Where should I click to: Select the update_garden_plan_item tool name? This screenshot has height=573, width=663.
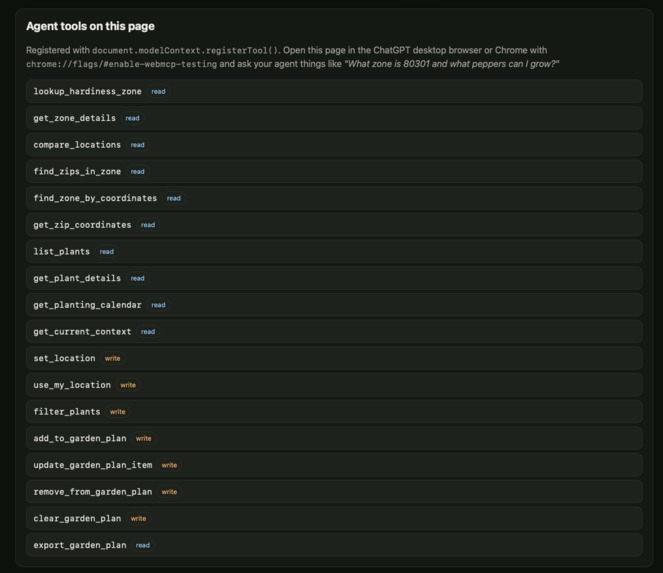(93, 465)
